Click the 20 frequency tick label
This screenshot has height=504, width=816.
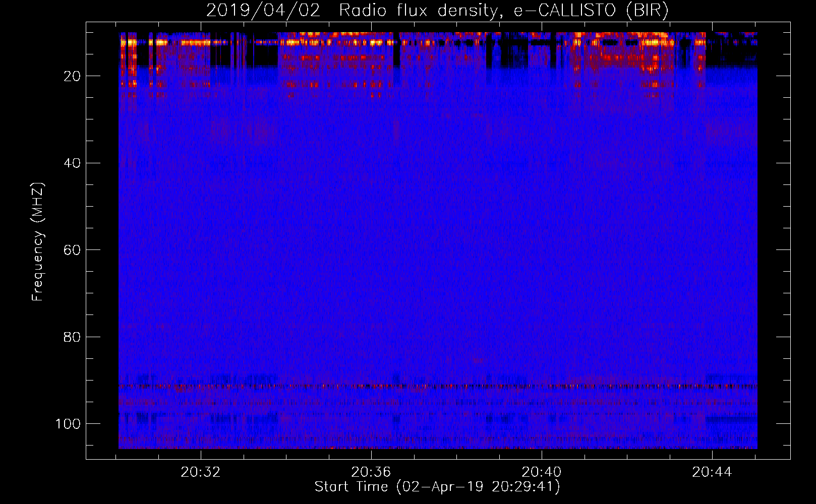click(x=72, y=77)
